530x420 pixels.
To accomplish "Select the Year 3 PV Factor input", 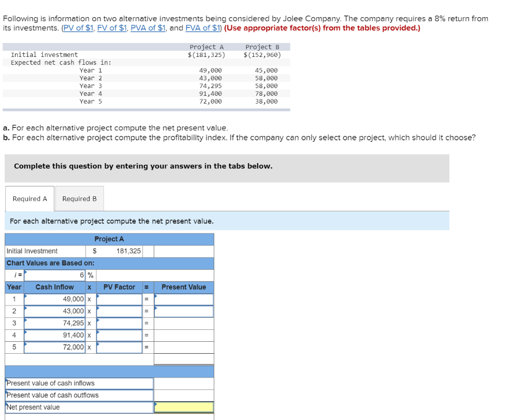I will pyautogui.click(x=120, y=323).
